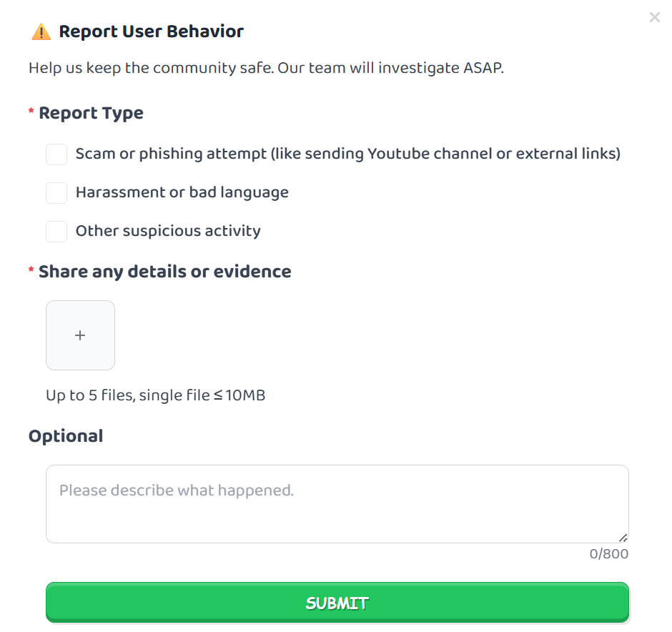Image resolution: width=672 pixels, height=632 pixels.
Task: Choose the Other suspicious activity label text
Action: [x=168, y=231]
